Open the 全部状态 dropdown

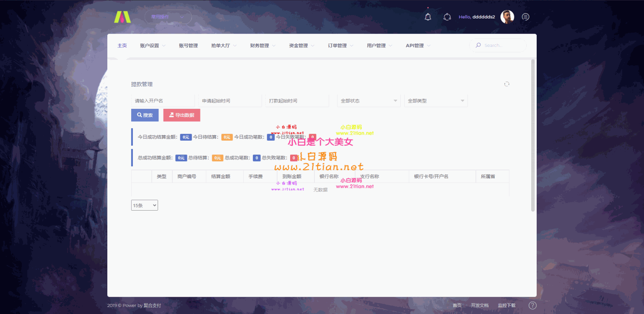[369, 101]
